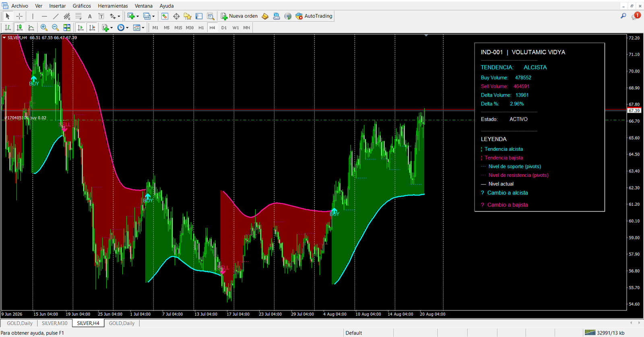Open the Archivo menu
This screenshot has width=644, height=337.
click(x=20, y=6)
